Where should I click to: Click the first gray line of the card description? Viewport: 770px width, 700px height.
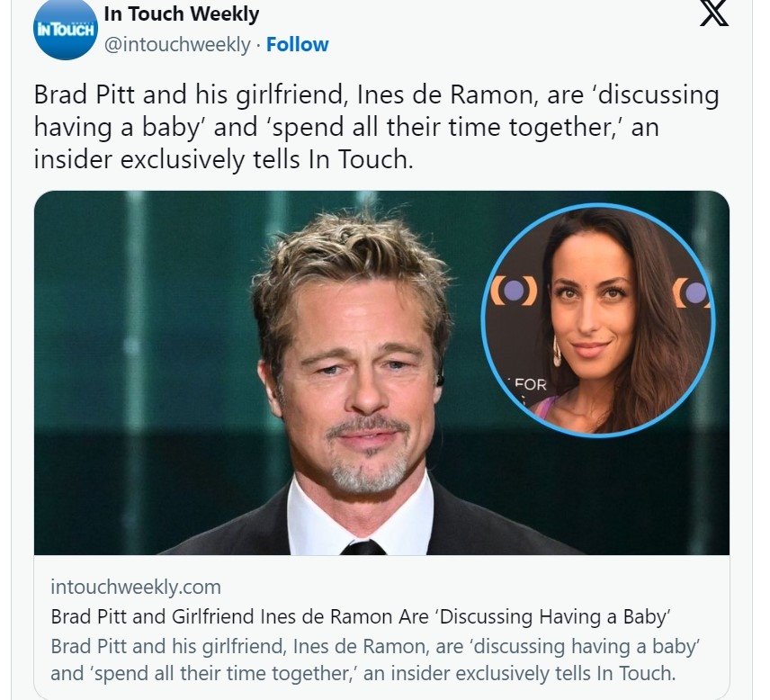pyautogui.click(x=375, y=647)
